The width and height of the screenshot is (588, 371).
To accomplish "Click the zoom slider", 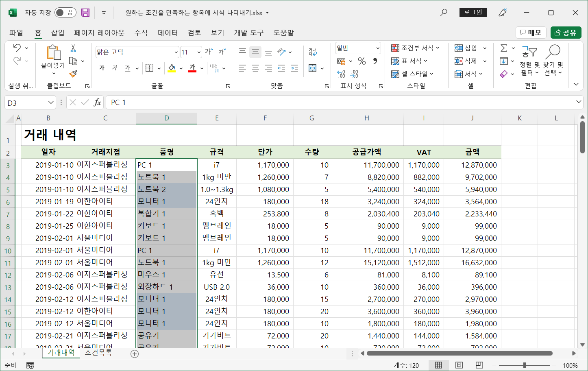I will point(525,365).
